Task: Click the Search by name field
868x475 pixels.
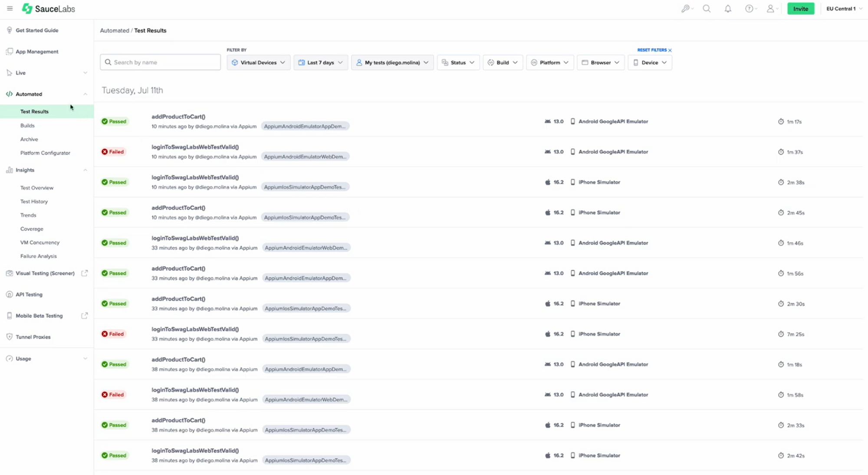Action: click(x=161, y=63)
